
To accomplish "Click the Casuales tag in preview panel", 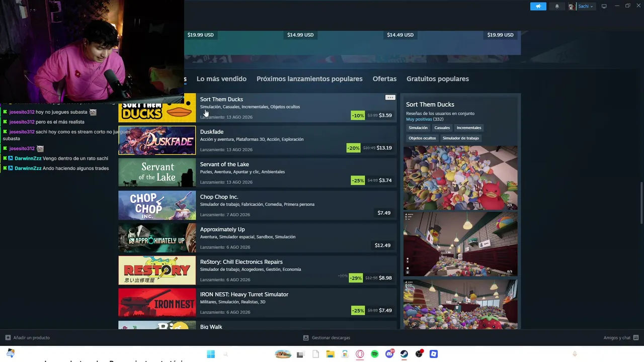I will 442,128.
